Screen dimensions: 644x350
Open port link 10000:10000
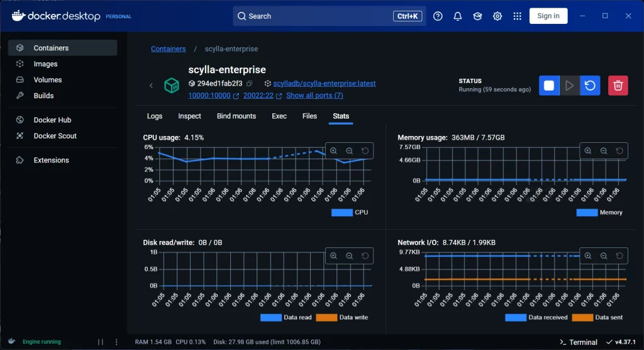209,96
